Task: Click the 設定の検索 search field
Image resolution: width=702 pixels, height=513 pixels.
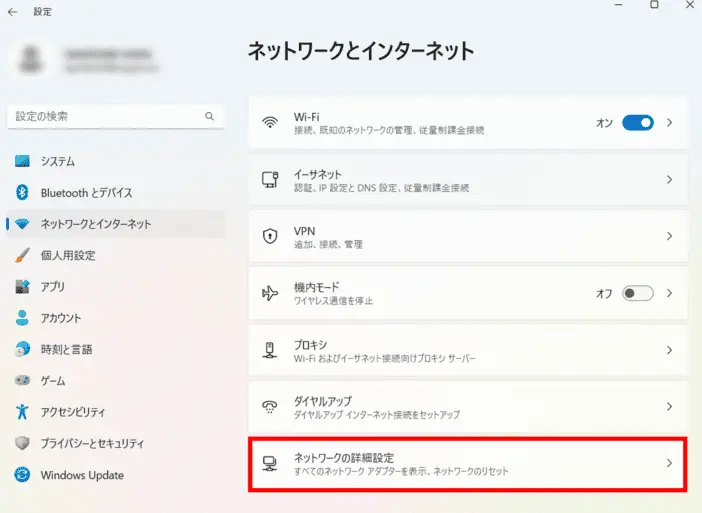Action: [x=105, y=116]
